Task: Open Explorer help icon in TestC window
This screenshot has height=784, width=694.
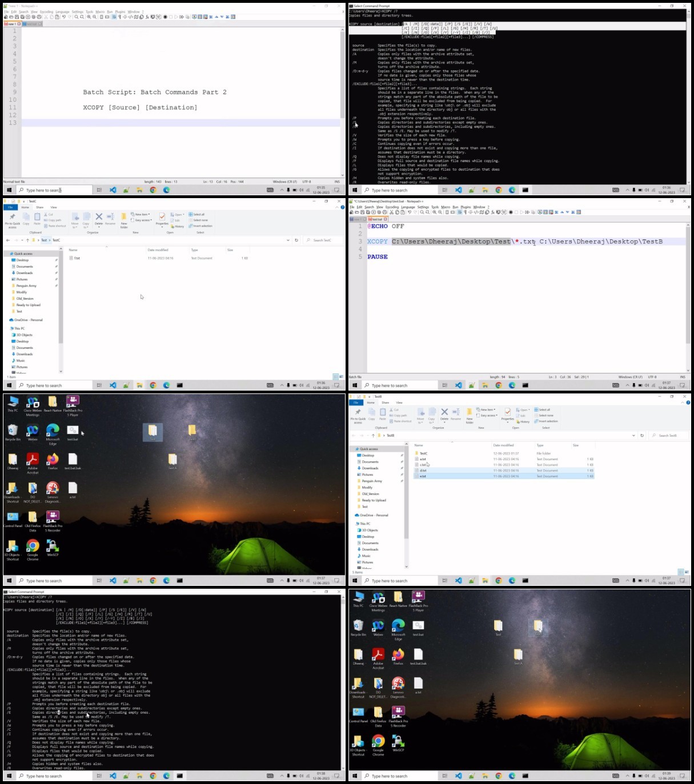Action: [x=343, y=207]
